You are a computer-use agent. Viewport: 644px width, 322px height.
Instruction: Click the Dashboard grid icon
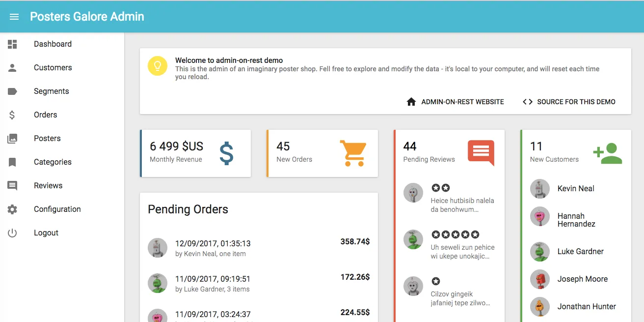click(x=12, y=44)
